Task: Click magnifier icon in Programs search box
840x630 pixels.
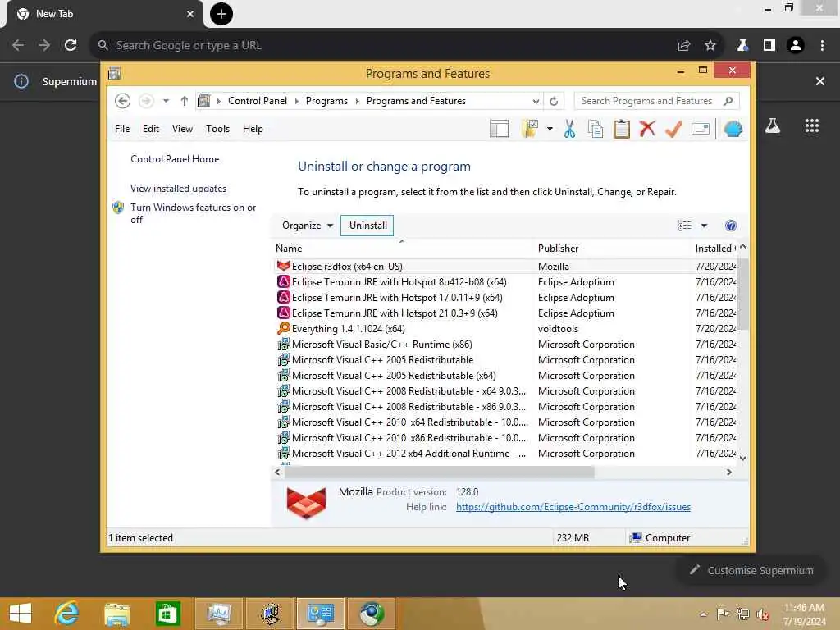Action: 728,101
